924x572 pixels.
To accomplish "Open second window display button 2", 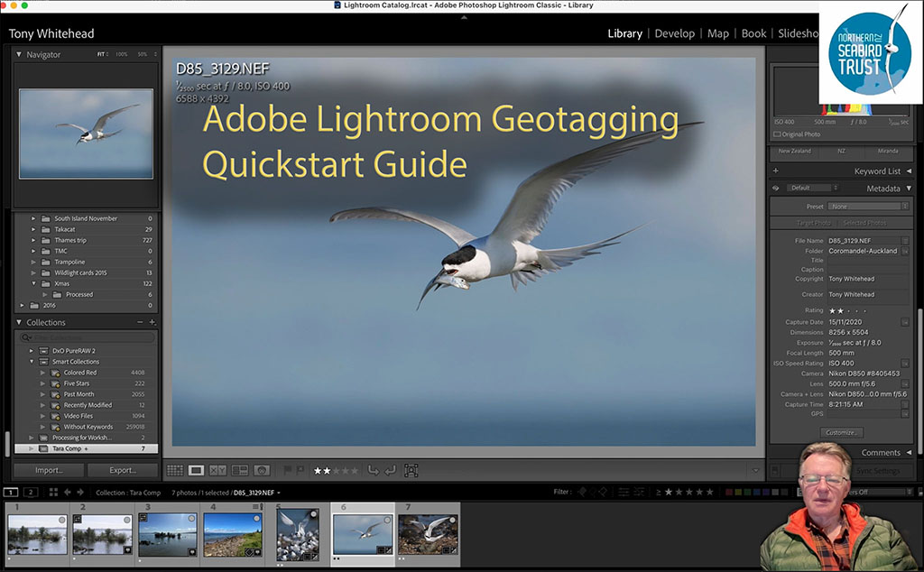I will tap(31, 492).
